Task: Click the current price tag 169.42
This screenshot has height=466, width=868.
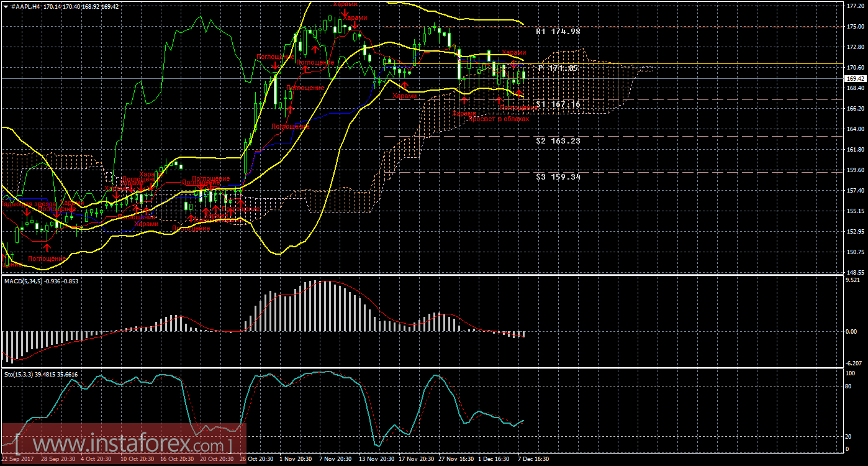Action: (x=854, y=79)
